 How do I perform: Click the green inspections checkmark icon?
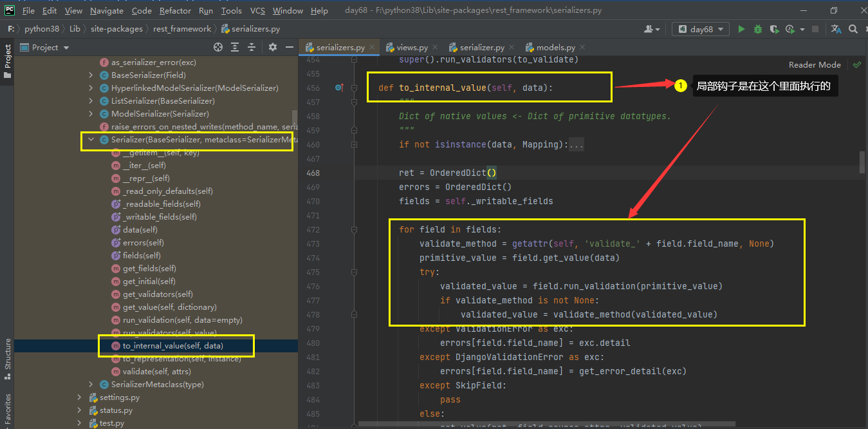[856, 64]
